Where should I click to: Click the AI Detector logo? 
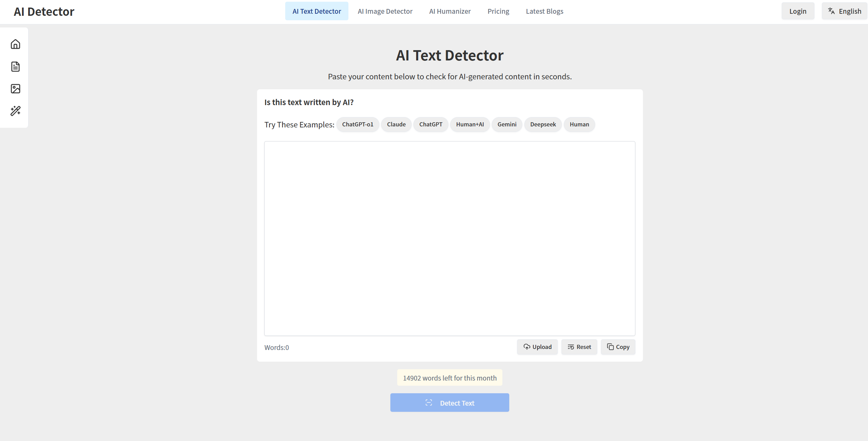(x=44, y=12)
